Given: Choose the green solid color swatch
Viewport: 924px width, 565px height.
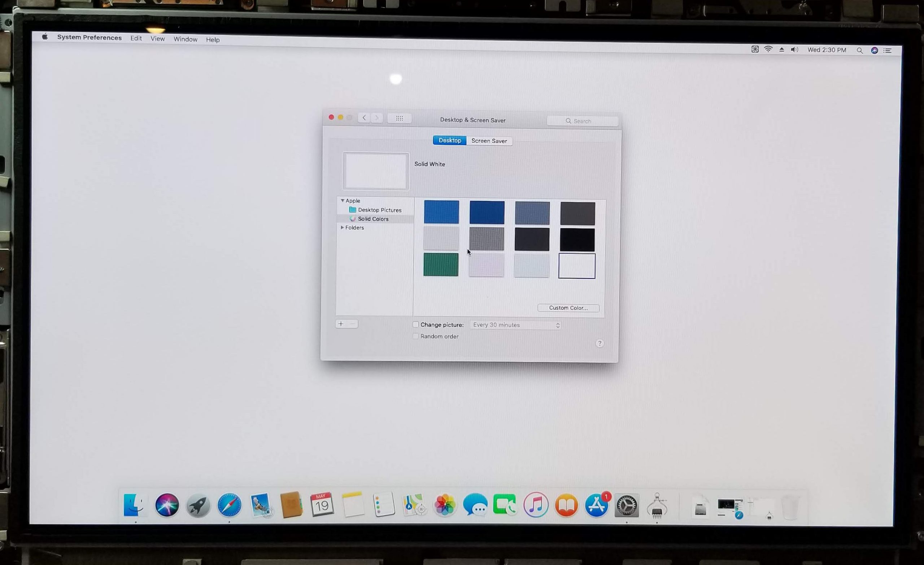Looking at the screenshot, I should (x=441, y=264).
